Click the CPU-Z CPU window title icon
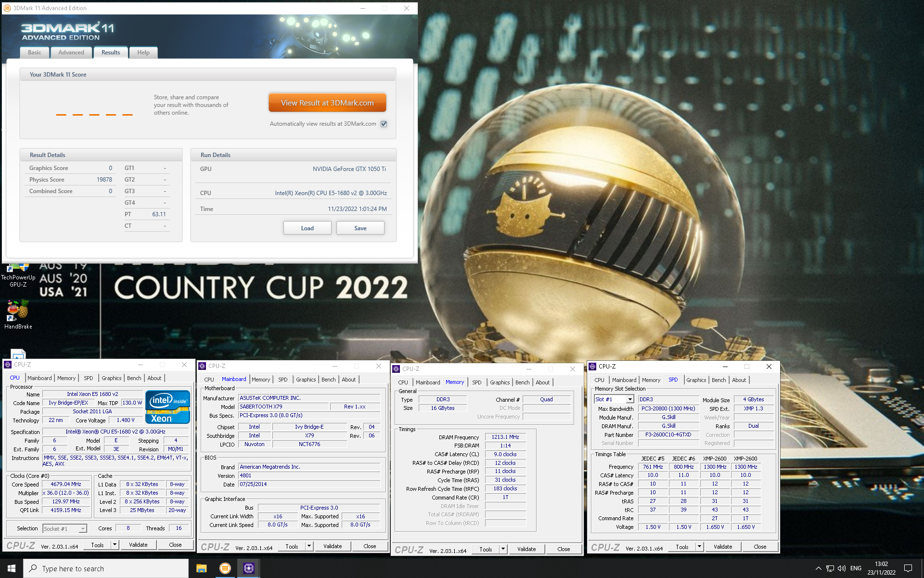Screen dimensions: 924x578 pos(8,365)
